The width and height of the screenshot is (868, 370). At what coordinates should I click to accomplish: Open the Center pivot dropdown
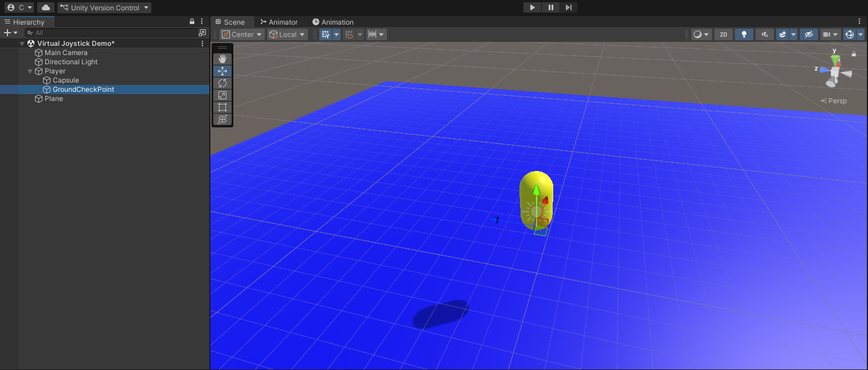tap(241, 34)
